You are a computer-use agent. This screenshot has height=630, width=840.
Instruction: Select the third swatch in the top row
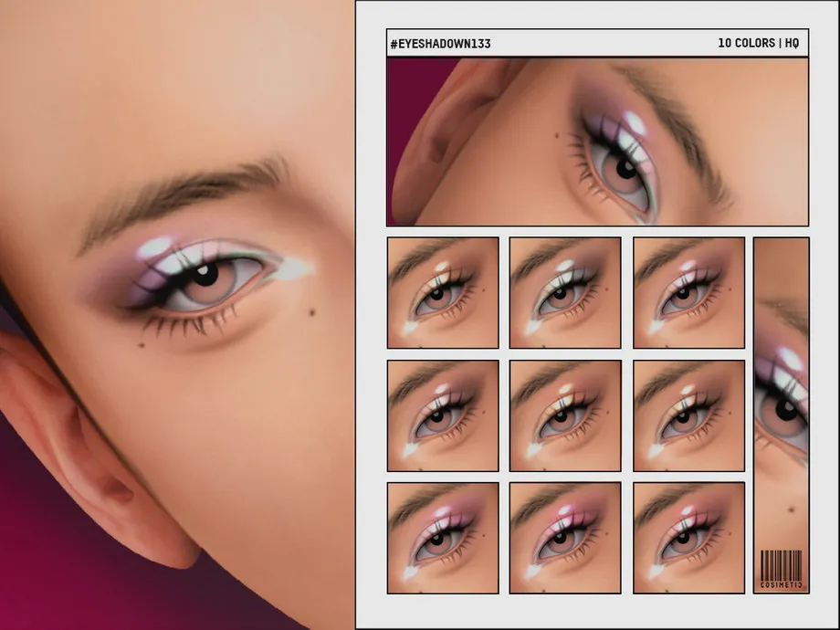click(688, 292)
